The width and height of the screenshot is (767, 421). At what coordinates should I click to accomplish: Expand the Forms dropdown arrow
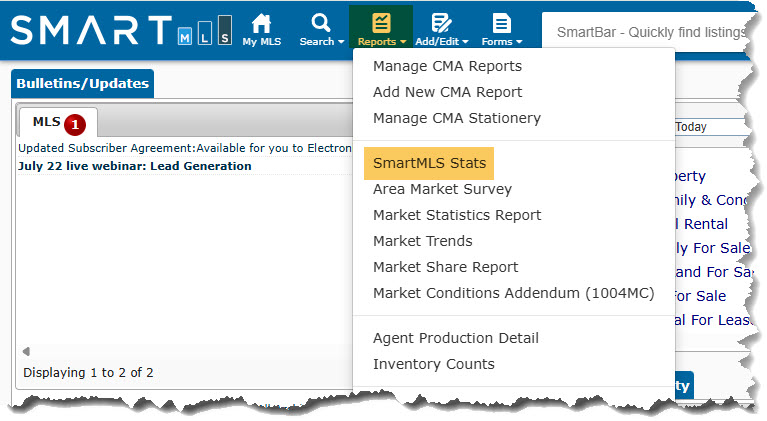pyautogui.click(x=519, y=42)
